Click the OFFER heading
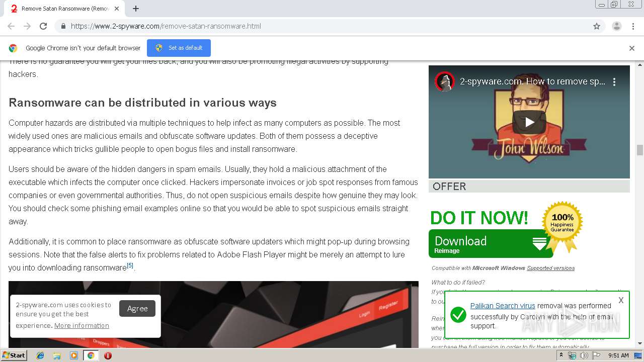 tap(449, 187)
